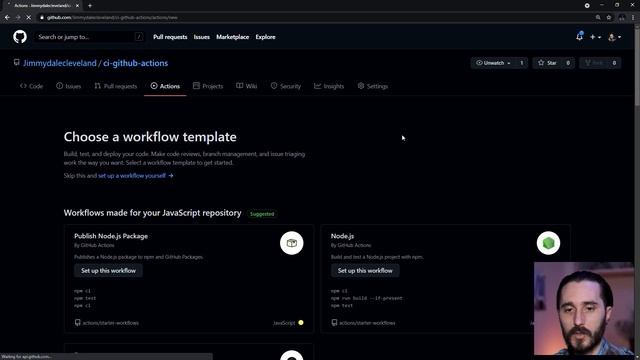Viewport: 640px width, 360px height.
Task: Open the Unwatch notifications dropdown
Action: tap(493, 63)
